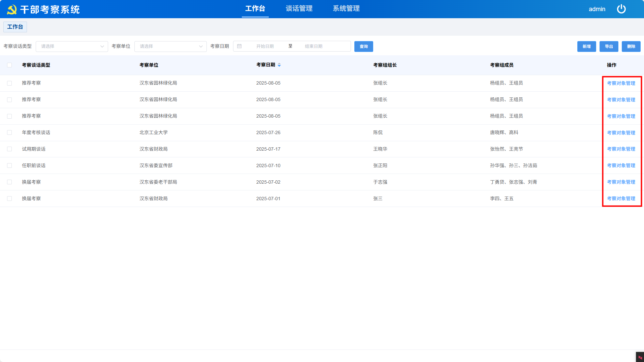Click the admin username
This screenshot has width=644, height=362.
pos(597,9)
